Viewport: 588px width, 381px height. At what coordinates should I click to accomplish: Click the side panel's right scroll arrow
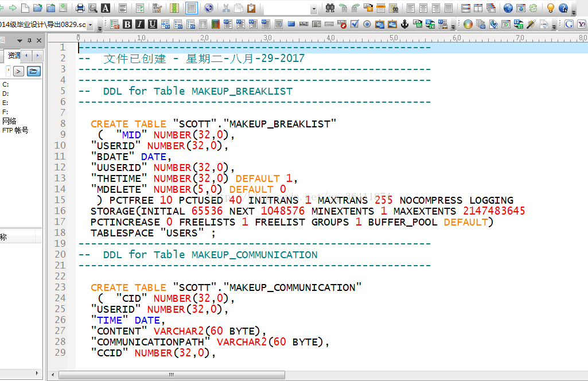pyautogui.click(x=37, y=373)
